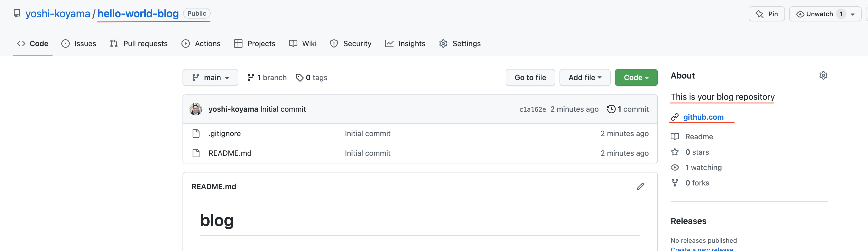Click the .gitignore file icon

[x=196, y=133]
